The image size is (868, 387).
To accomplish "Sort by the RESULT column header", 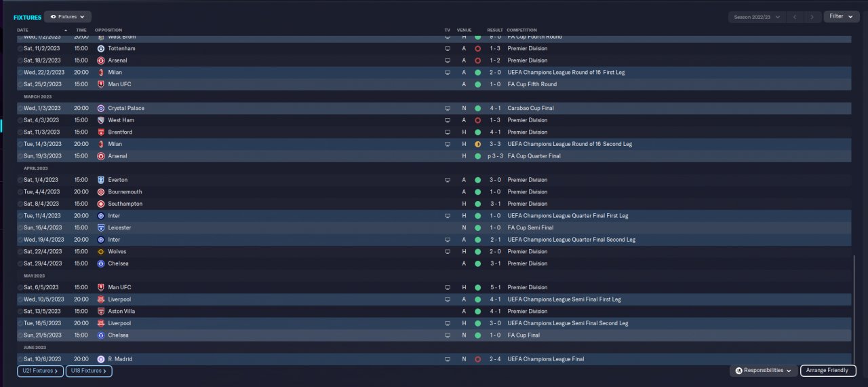I will tap(495, 31).
